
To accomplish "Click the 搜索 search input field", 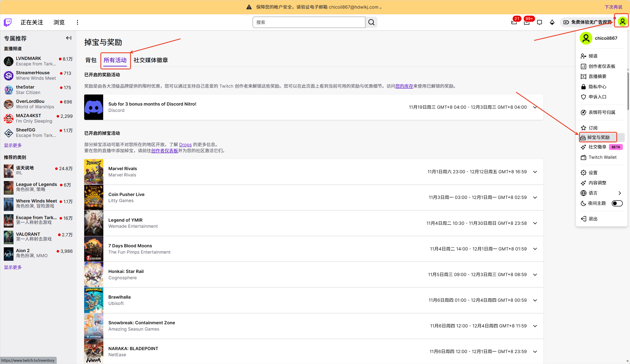I will 309,22.
